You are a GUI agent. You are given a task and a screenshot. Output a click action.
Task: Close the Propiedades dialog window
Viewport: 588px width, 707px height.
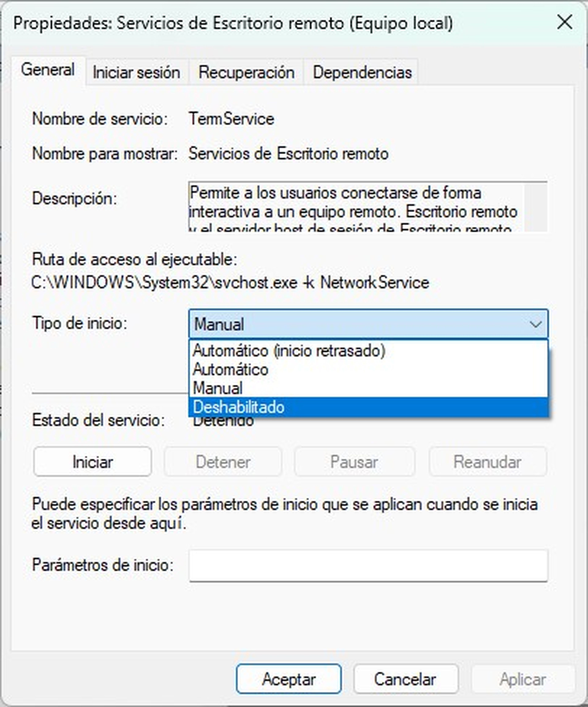tap(564, 23)
